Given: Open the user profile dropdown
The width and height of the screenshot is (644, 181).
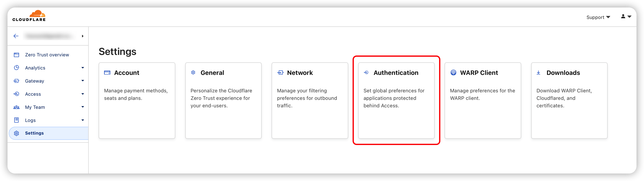Looking at the screenshot, I should coord(626,16).
